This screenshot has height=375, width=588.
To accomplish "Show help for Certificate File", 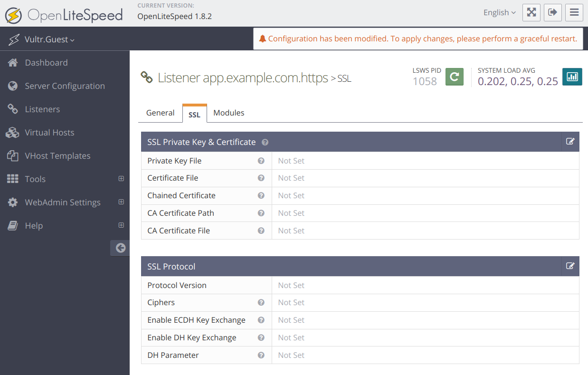I will pos(261,178).
